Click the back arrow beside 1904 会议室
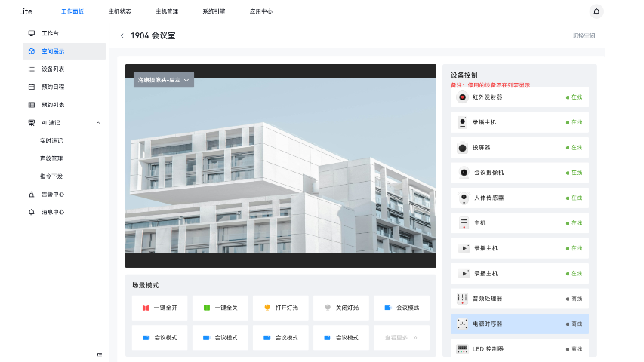644x362 pixels. 122,35
